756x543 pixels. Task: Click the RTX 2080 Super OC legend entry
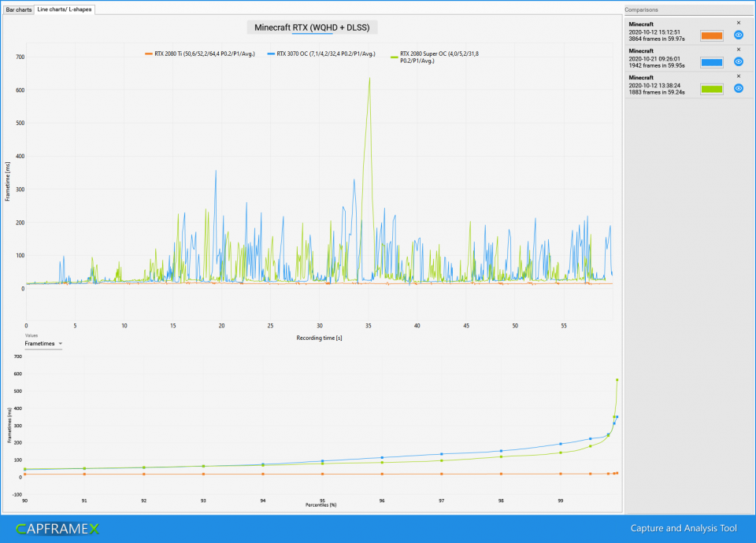point(435,57)
